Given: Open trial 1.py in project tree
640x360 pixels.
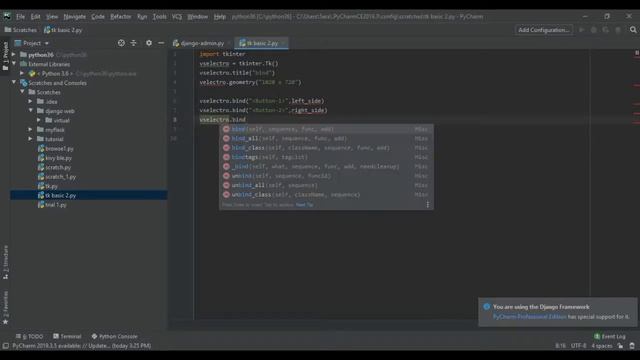Looking at the screenshot, I should point(52,205).
